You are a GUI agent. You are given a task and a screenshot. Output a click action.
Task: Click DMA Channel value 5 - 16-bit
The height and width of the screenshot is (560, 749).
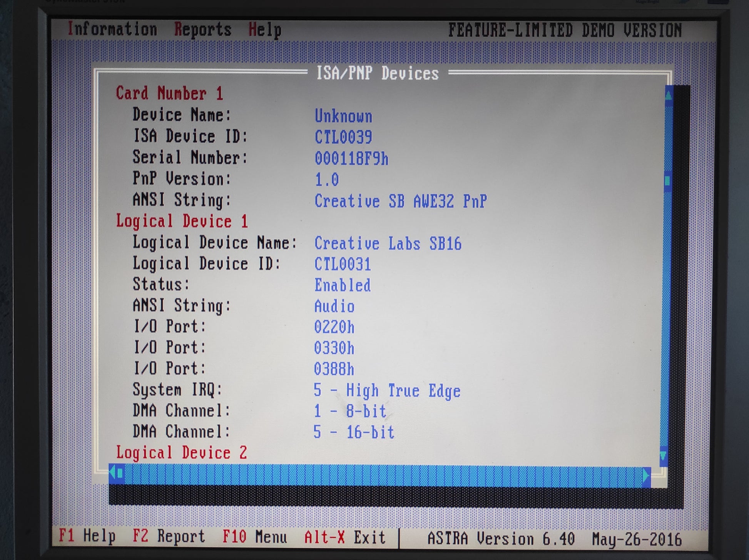click(x=354, y=432)
